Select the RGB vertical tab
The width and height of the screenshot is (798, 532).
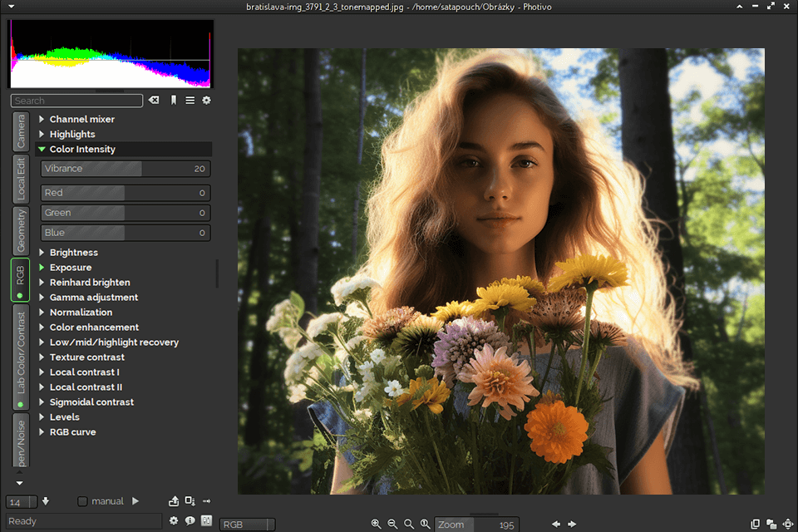20,280
